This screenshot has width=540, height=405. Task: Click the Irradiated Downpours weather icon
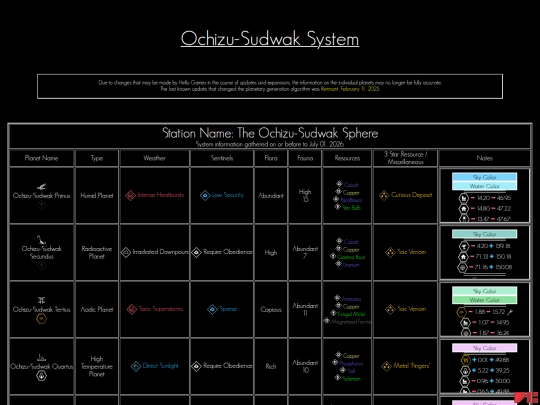[x=126, y=252]
